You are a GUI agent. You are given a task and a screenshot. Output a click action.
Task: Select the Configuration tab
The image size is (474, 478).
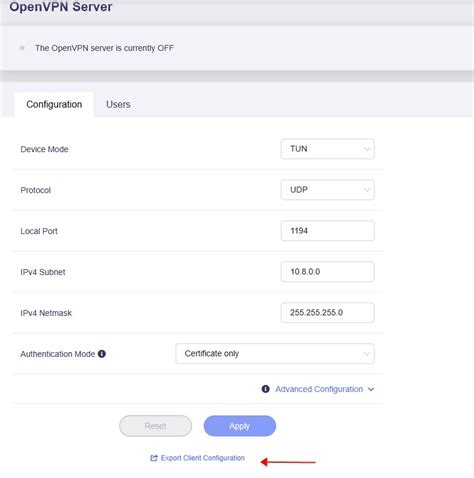[x=54, y=104]
